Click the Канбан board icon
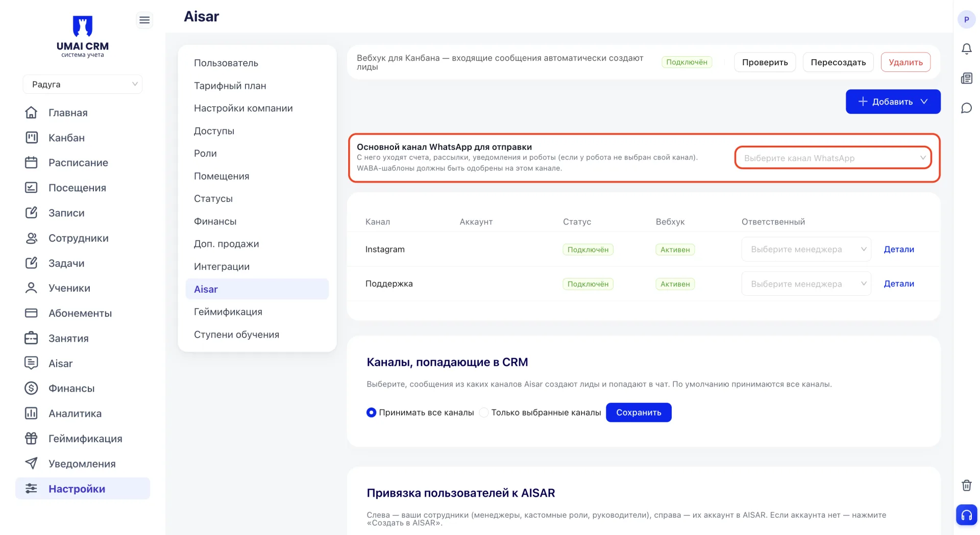Screen dimensions: 980x535 (x=31, y=137)
